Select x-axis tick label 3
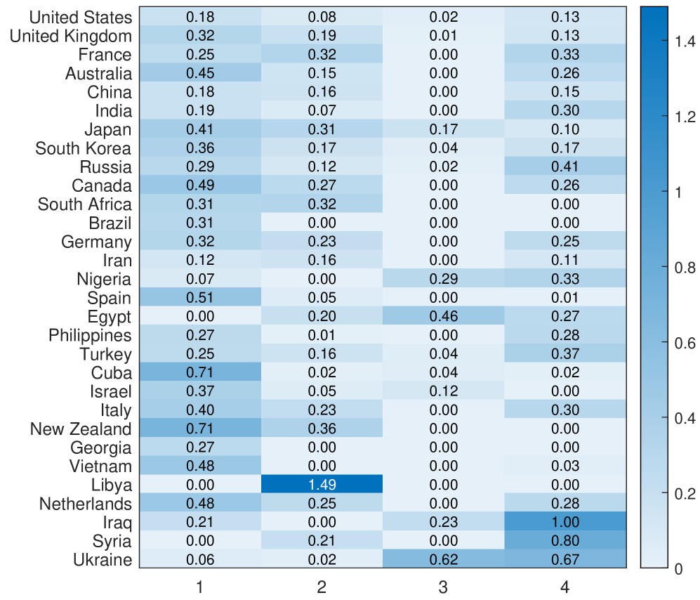The height and width of the screenshot is (600, 700). point(443,587)
